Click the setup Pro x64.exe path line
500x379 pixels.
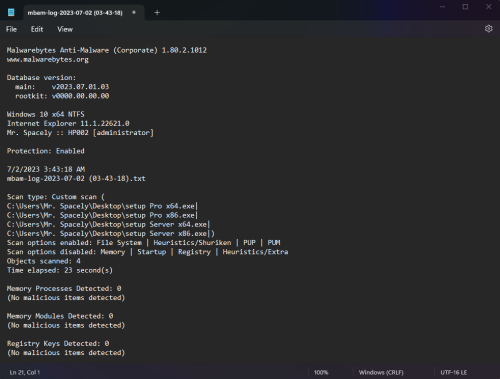coord(102,206)
